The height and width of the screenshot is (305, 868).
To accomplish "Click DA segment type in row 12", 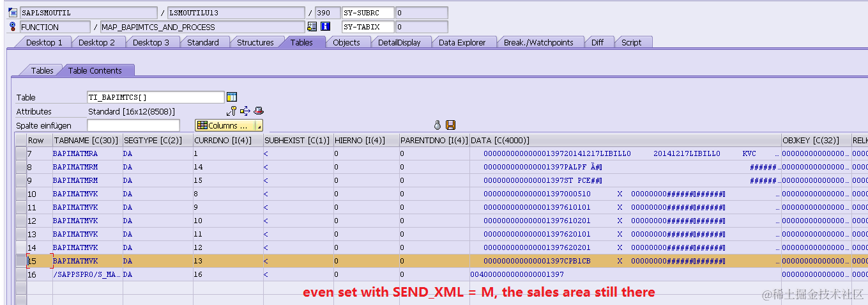I will (x=158, y=221).
